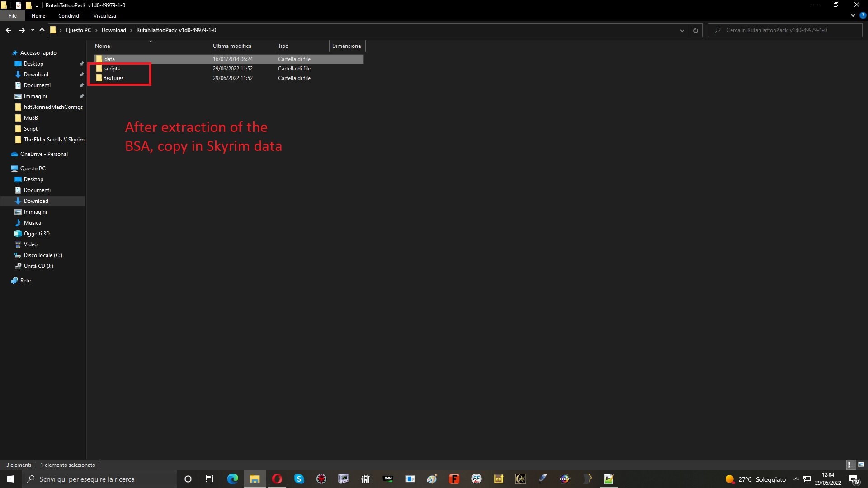Go forward with the Forward arrow
The height and width of the screenshot is (488, 868).
pyautogui.click(x=22, y=30)
